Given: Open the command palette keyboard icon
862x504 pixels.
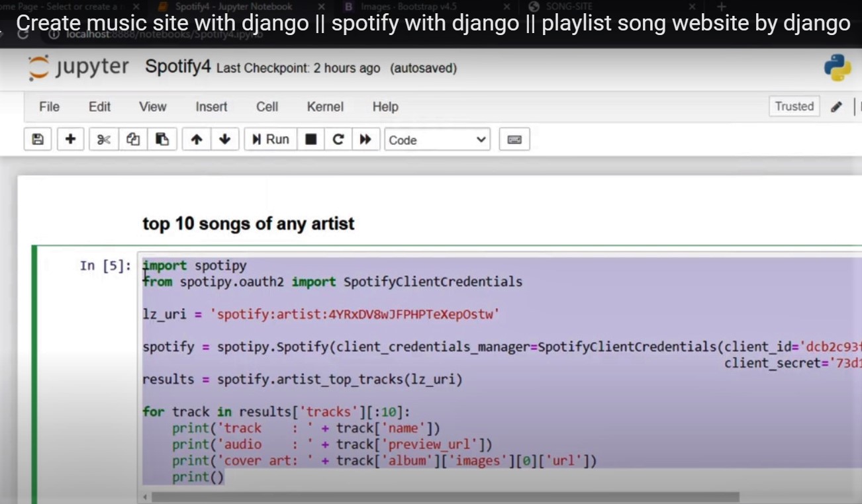Looking at the screenshot, I should (x=514, y=140).
